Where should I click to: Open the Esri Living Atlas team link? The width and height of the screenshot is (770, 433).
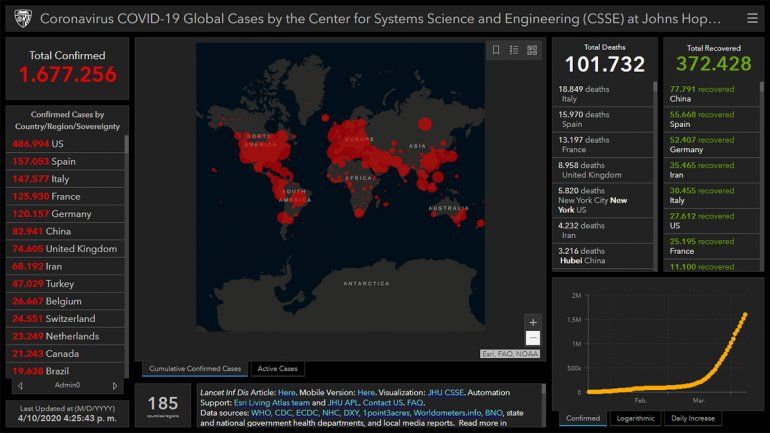[272, 402]
